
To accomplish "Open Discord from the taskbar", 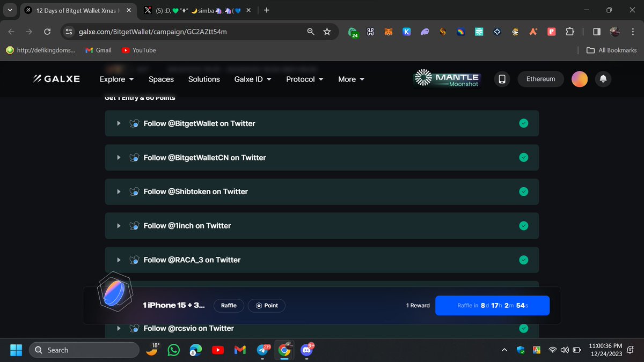I will coord(306,350).
